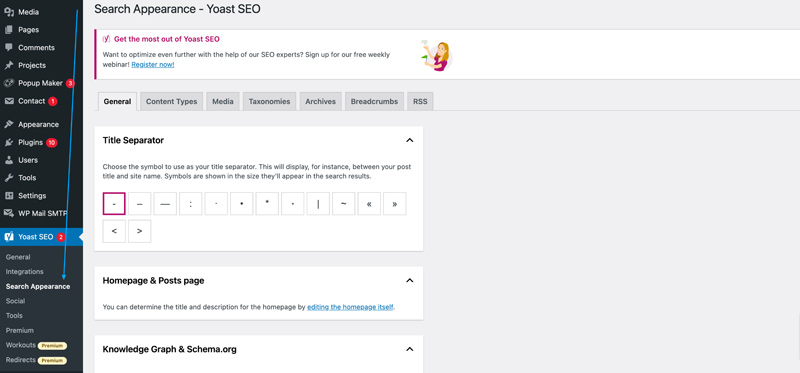Switch to the General tab
The height and width of the screenshot is (373, 800).
(117, 102)
